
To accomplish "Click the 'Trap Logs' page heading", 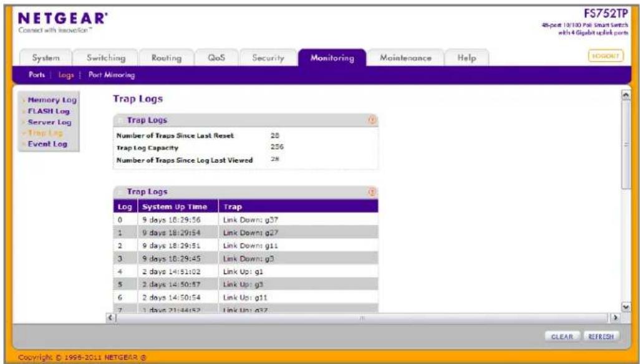I will click(138, 98).
